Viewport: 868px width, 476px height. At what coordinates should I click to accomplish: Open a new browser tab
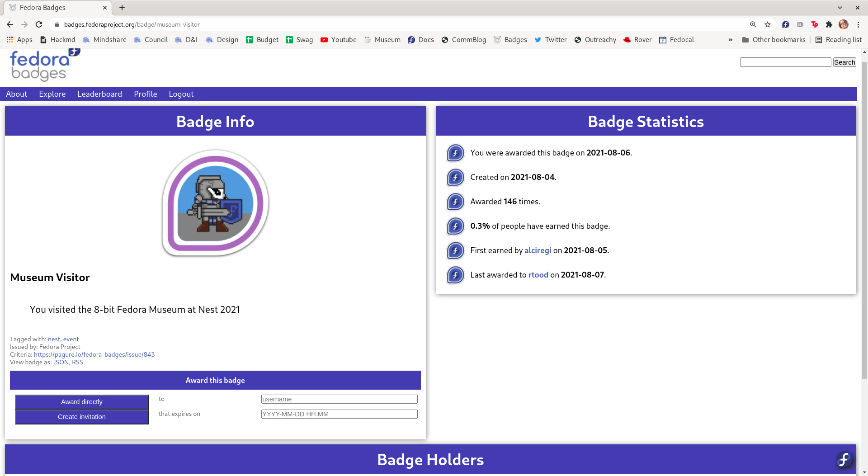tap(122, 8)
